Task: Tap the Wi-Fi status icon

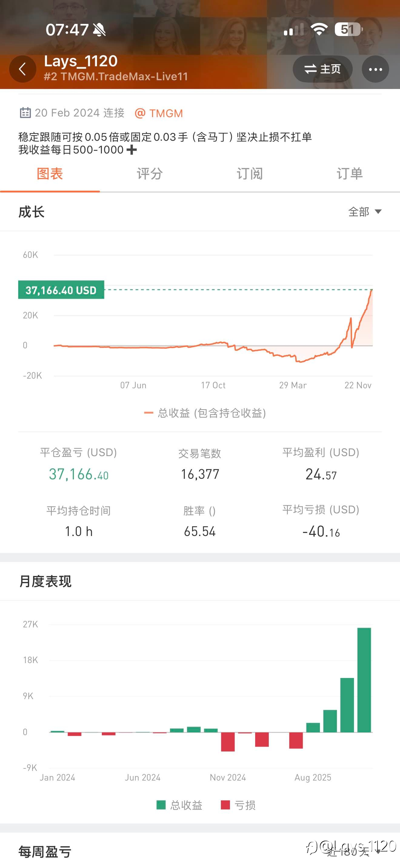Action: (319, 29)
